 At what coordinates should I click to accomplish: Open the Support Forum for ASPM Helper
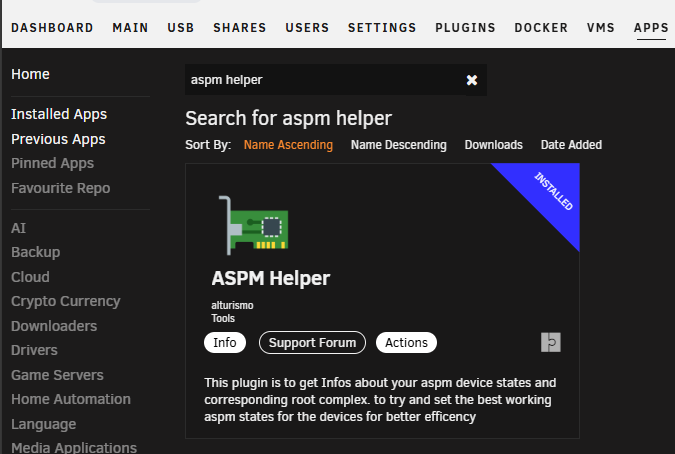point(313,343)
